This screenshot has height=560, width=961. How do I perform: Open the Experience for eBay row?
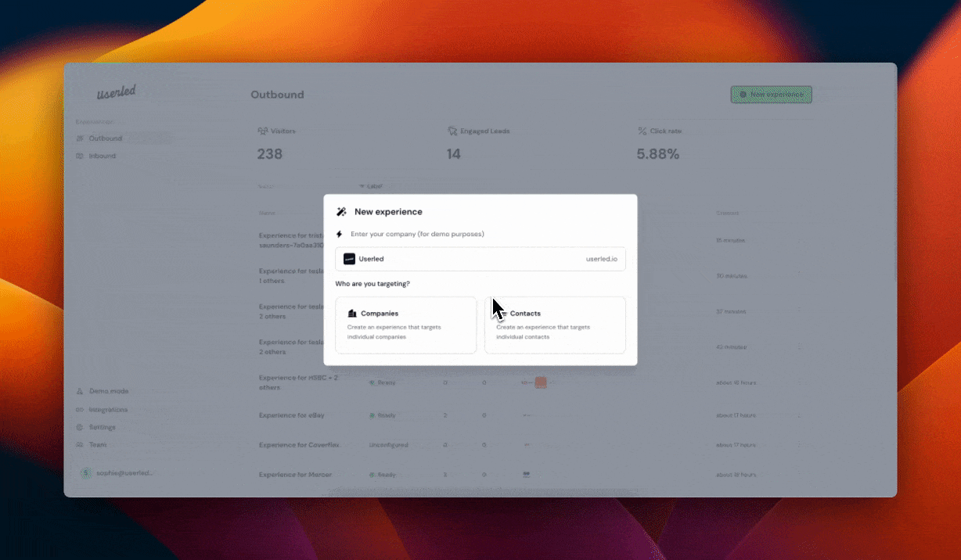[291, 415]
